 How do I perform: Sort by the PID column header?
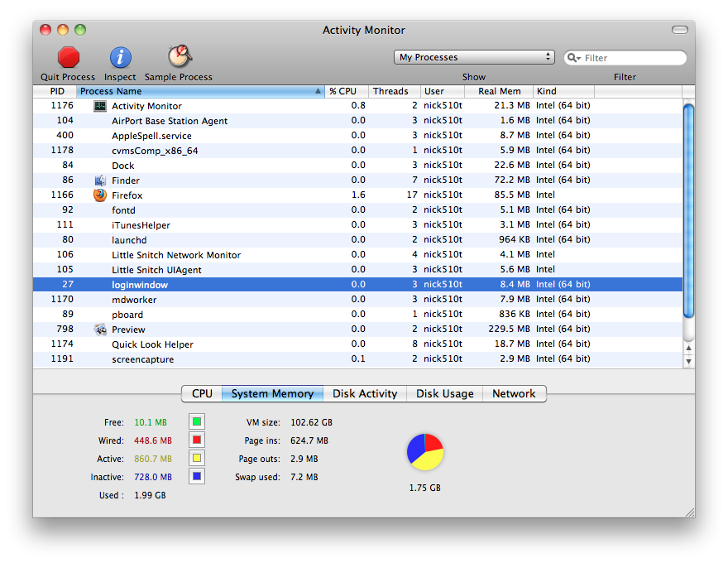pyautogui.click(x=55, y=91)
